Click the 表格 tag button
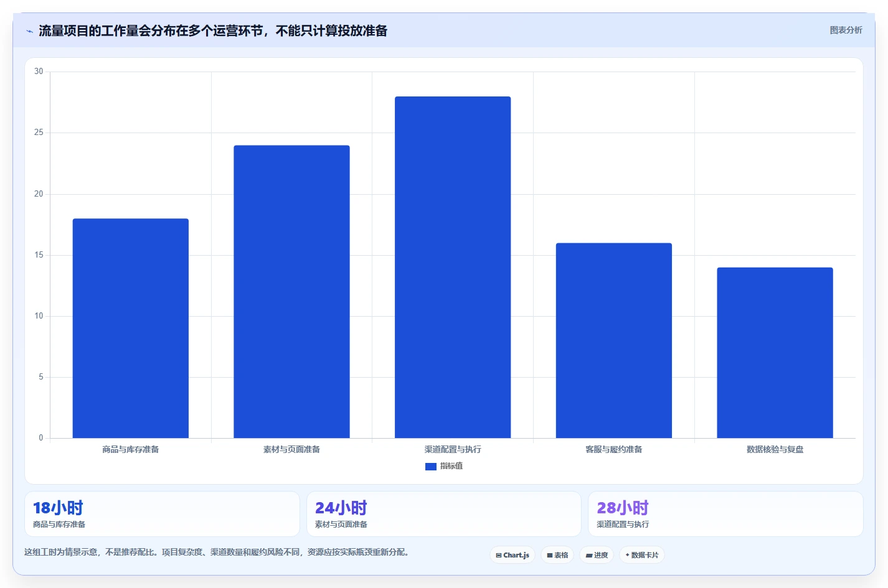Screen dimensions: 888x588 [x=557, y=555]
